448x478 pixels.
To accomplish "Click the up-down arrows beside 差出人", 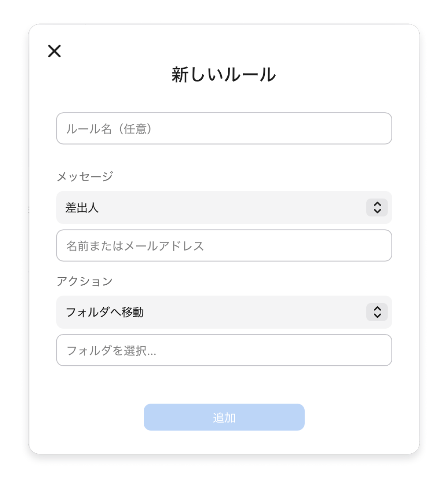I will tap(377, 208).
